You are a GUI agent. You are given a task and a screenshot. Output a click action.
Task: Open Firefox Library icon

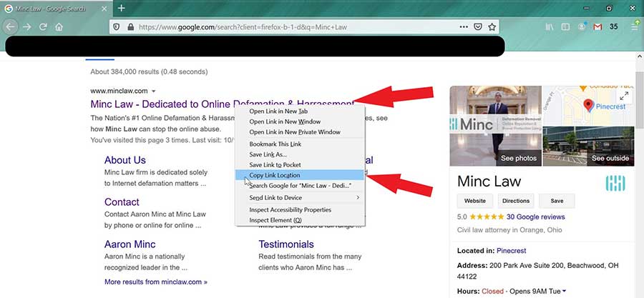[x=550, y=26]
